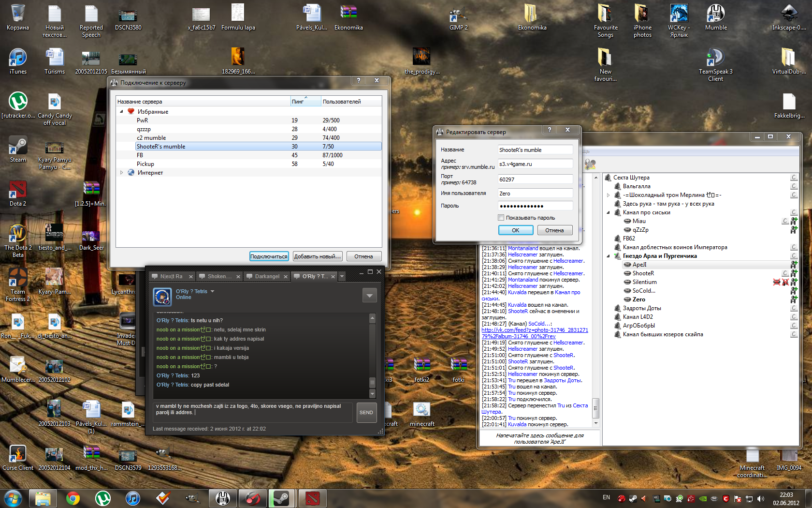The image size is (812, 508).
Task: Click the Подключиться button
Action: tap(269, 256)
